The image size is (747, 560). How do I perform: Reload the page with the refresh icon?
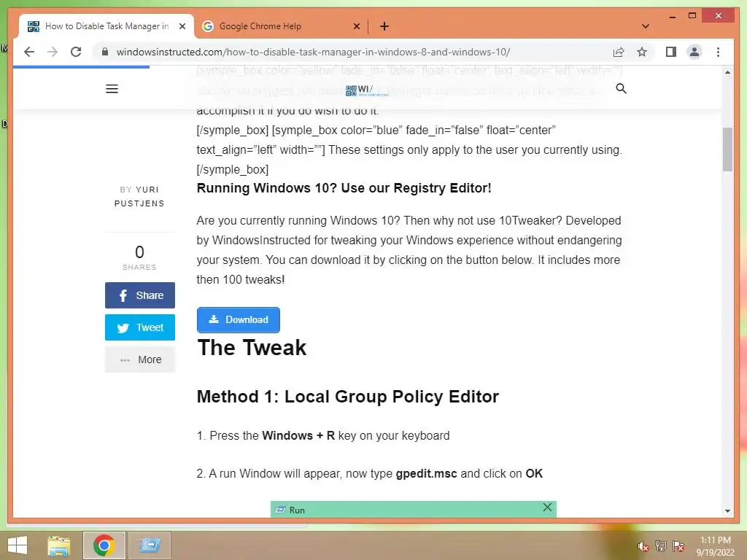click(76, 52)
